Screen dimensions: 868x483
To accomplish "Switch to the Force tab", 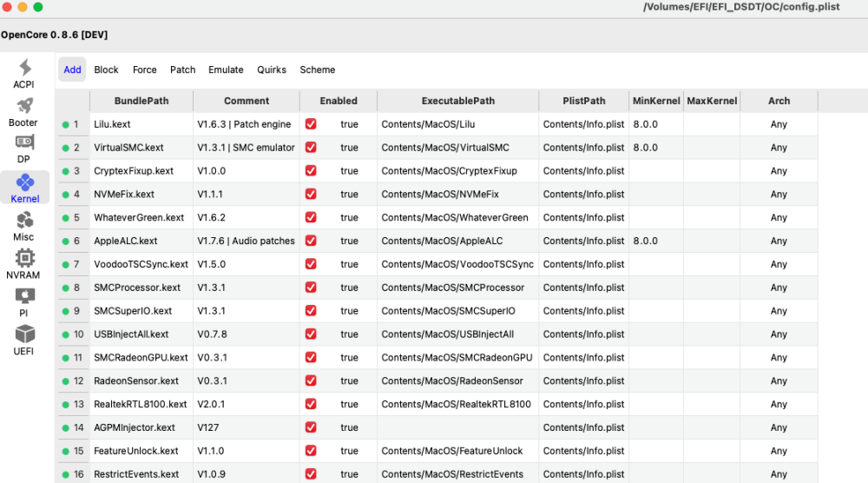I will 144,69.
